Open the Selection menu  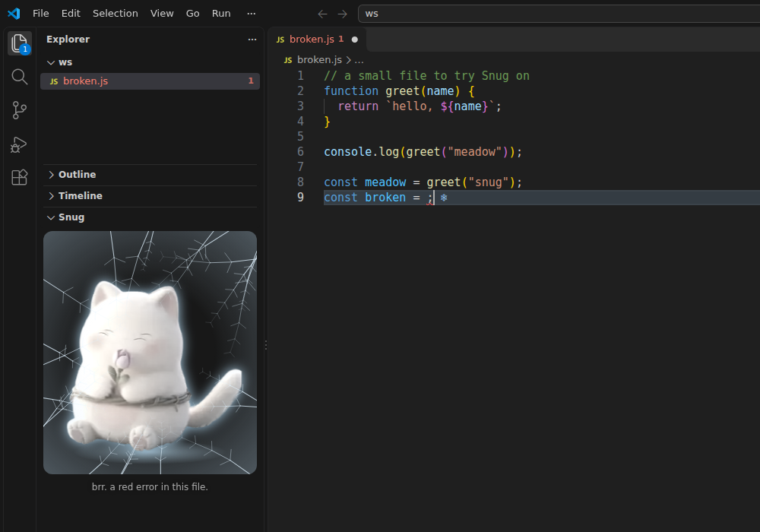[116, 14]
